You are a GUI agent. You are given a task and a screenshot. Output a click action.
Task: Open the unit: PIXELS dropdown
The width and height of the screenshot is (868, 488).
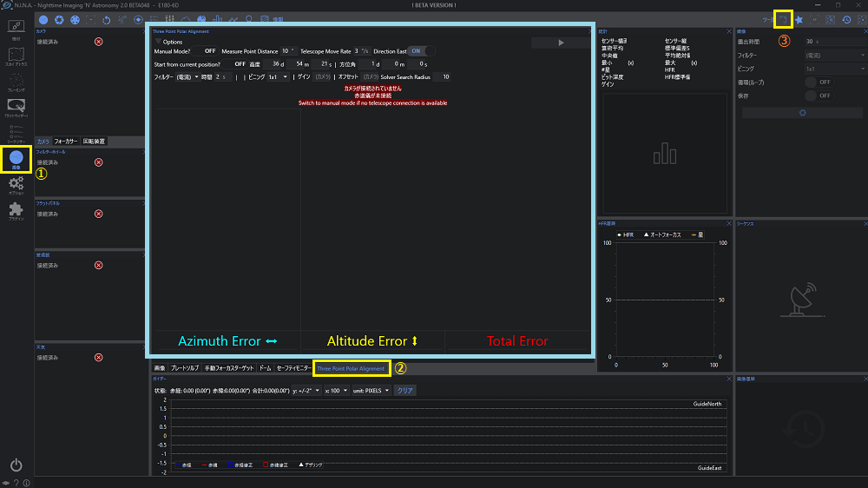(371, 391)
